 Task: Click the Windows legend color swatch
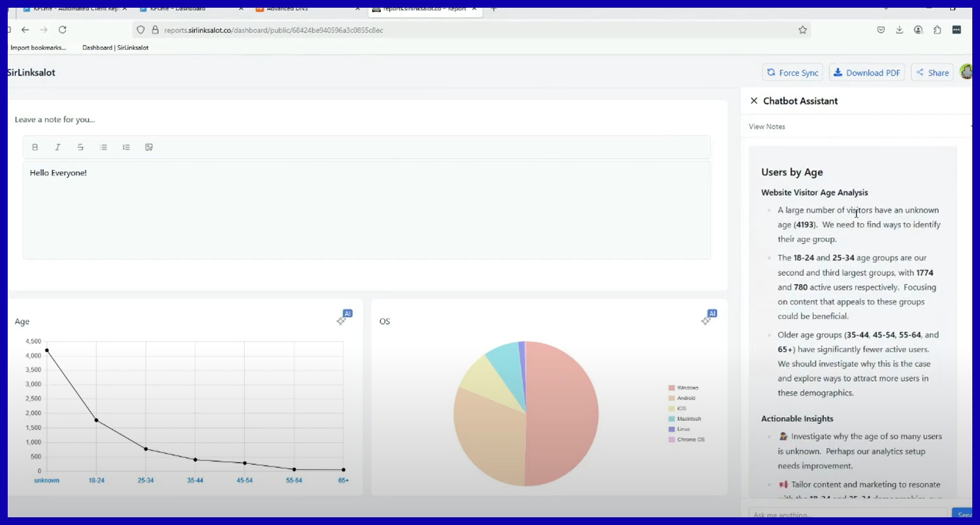[671, 388]
